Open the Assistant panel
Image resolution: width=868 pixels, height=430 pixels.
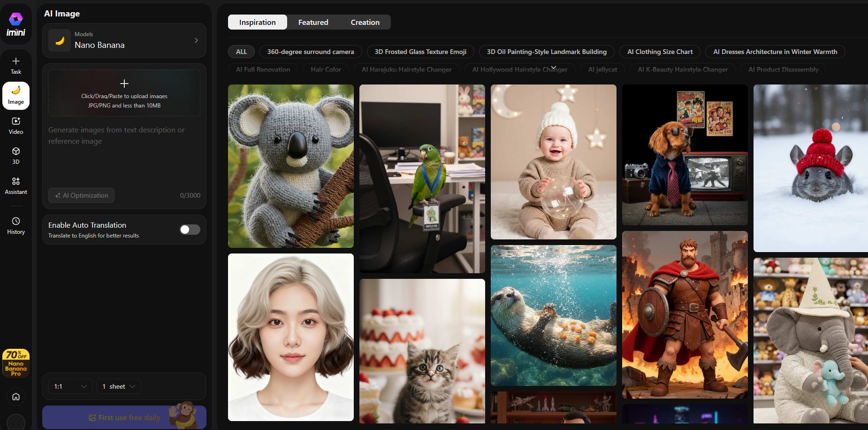point(16,185)
